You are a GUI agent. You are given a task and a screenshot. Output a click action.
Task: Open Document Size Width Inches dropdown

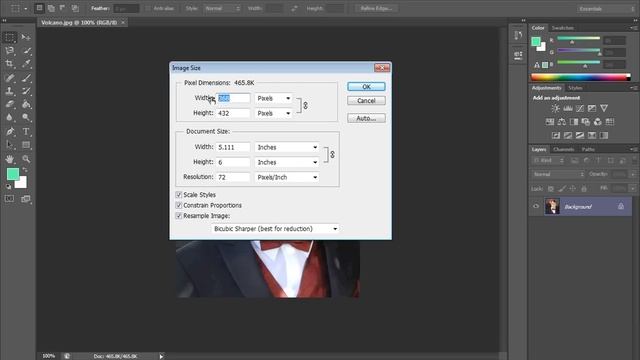coord(287,147)
